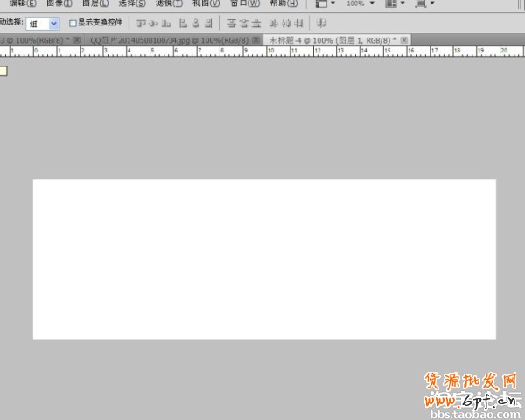Close the 未标题-4 document tab
525x420 pixels.
403,40
